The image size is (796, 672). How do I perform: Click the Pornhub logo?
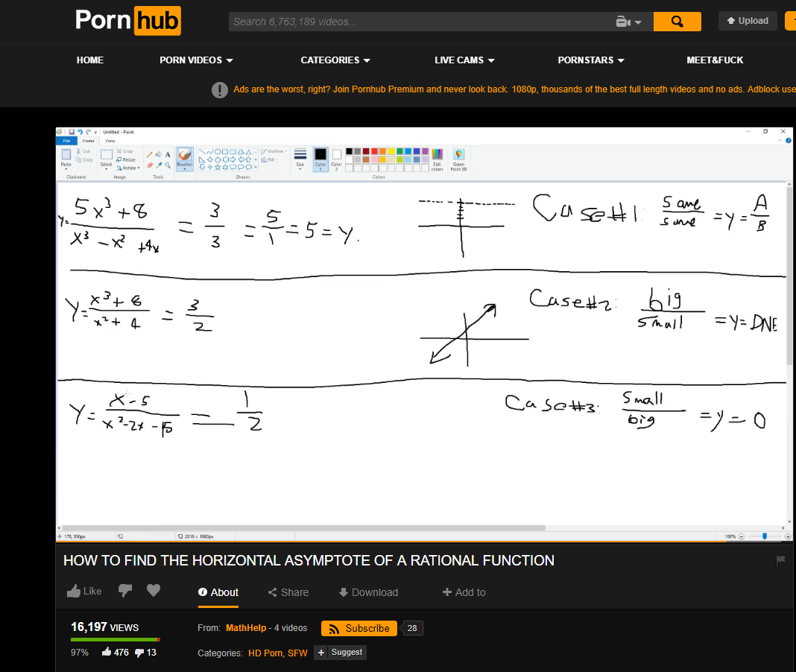tap(128, 20)
